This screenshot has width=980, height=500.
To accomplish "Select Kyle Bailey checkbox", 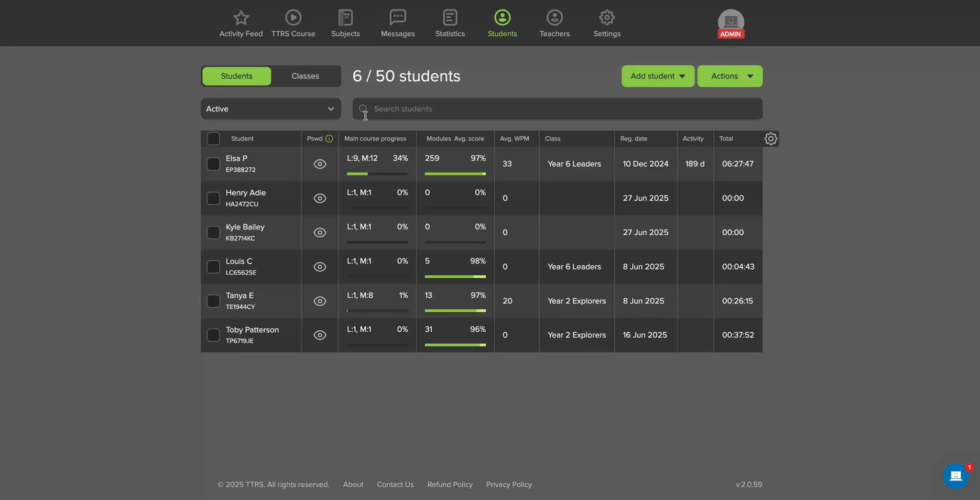I will (x=213, y=232).
